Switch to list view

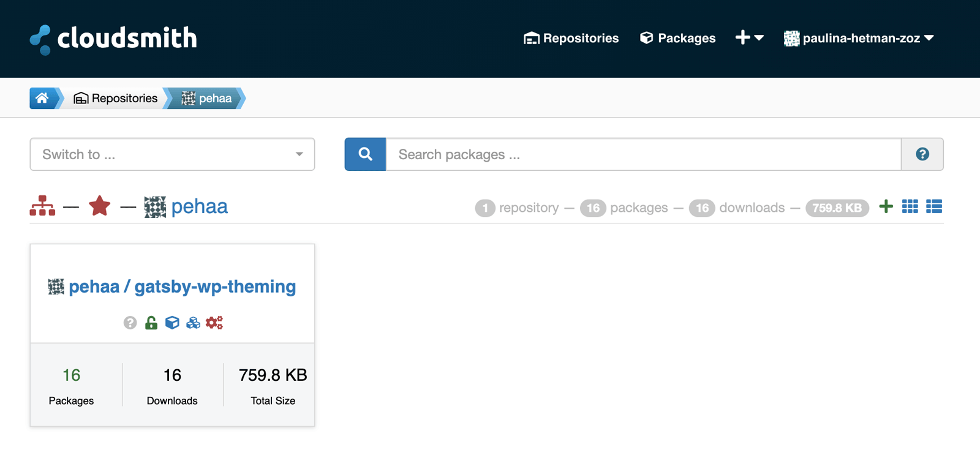coord(934,206)
